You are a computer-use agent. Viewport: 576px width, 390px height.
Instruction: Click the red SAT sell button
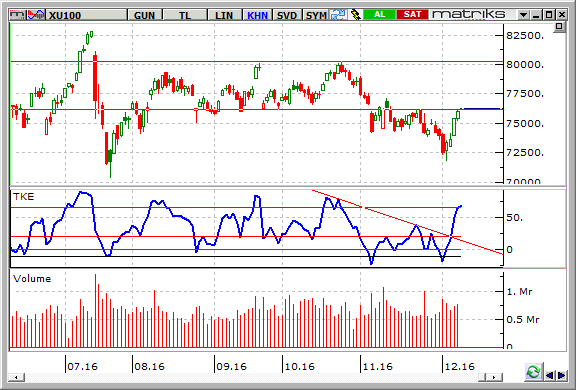412,14
